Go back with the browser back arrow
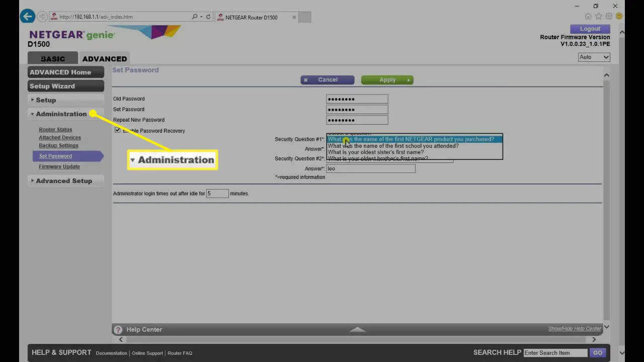 27,16
